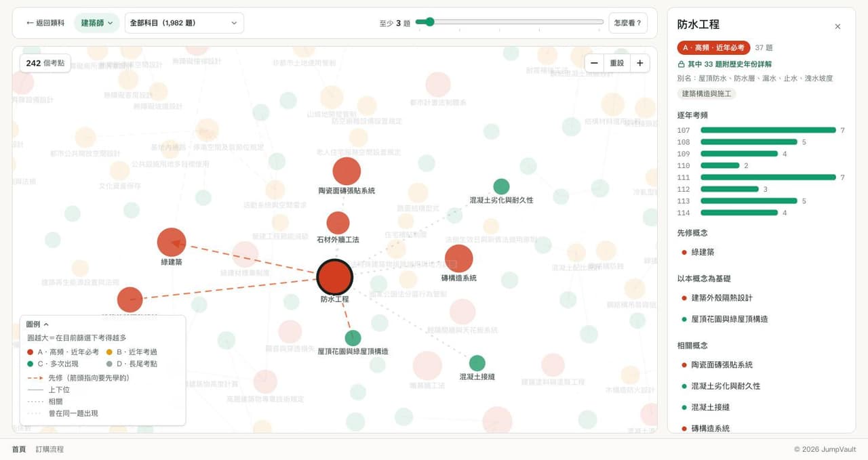This screenshot has height=460, width=868.
Task: Select the 磚構造系統 node in the graph
Action: pyautogui.click(x=459, y=259)
